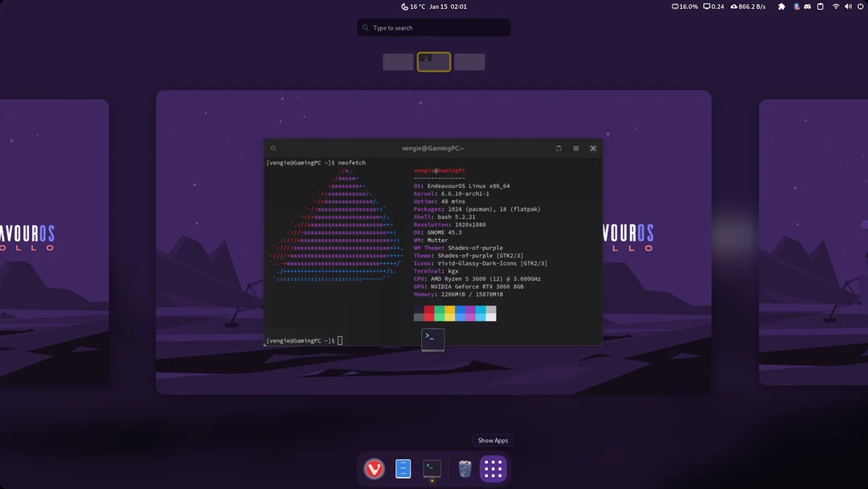Open the power button system menu
Screen dimensions: 868x489
point(860,6)
